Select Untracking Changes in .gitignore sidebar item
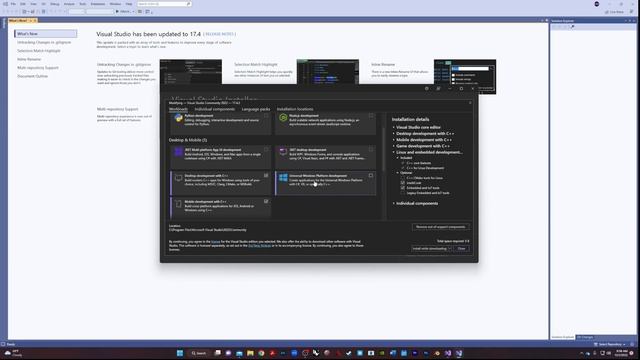 click(x=44, y=42)
